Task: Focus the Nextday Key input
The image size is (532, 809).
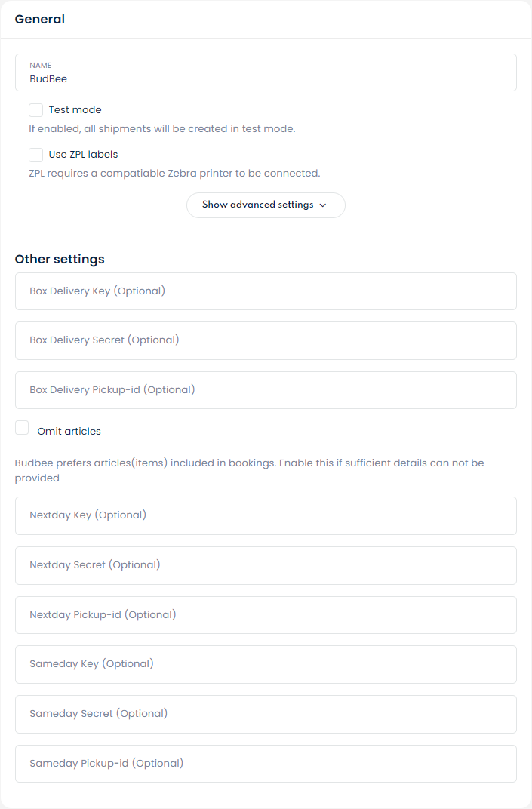Action: [x=266, y=515]
